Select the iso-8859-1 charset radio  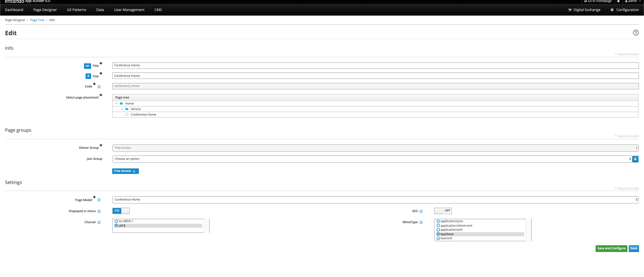coord(116,221)
